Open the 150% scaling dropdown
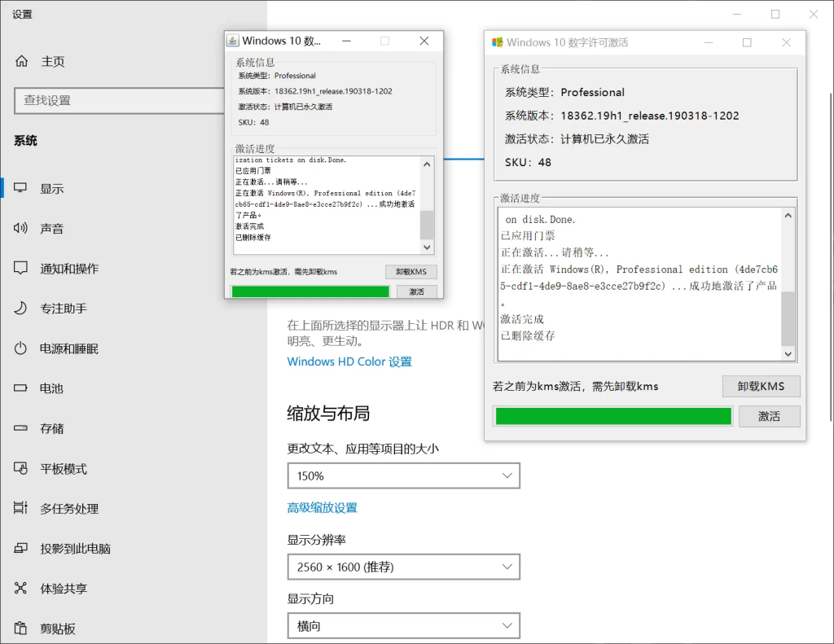Screen dimensions: 834x644 coord(404,476)
